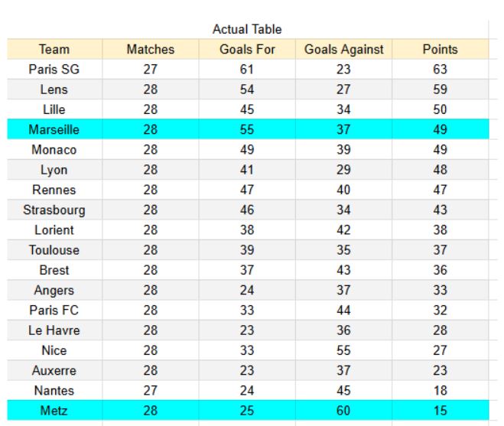This screenshot has width=504, height=426.
Task: Click the 'Actual Table' title cell
Action: (x=246, y=30)
